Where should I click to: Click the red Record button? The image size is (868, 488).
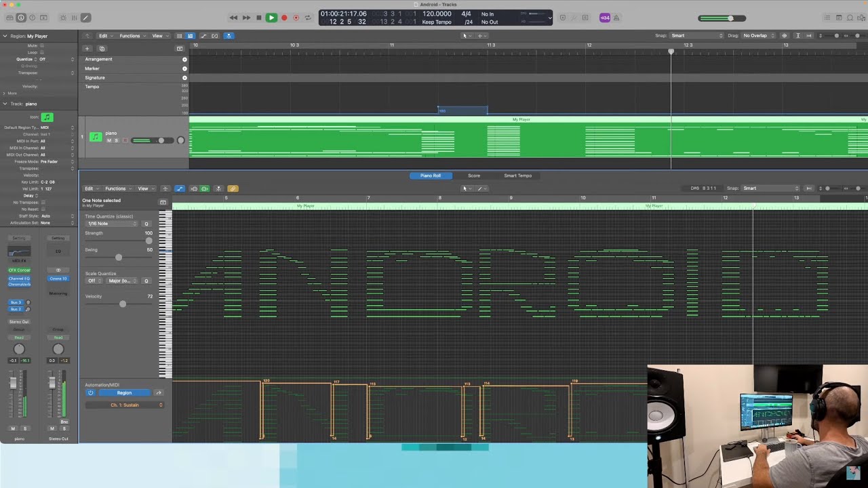(x=284, y=18)
